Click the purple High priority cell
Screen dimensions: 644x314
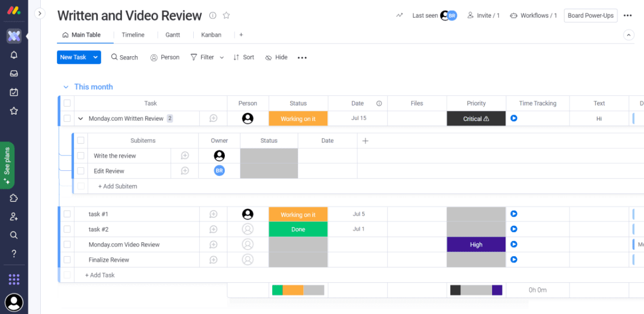(476, 245)
